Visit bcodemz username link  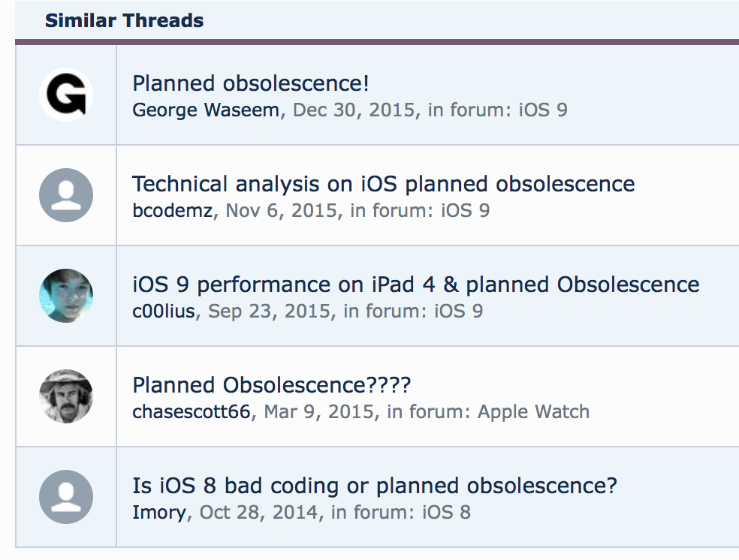point(173,210)
